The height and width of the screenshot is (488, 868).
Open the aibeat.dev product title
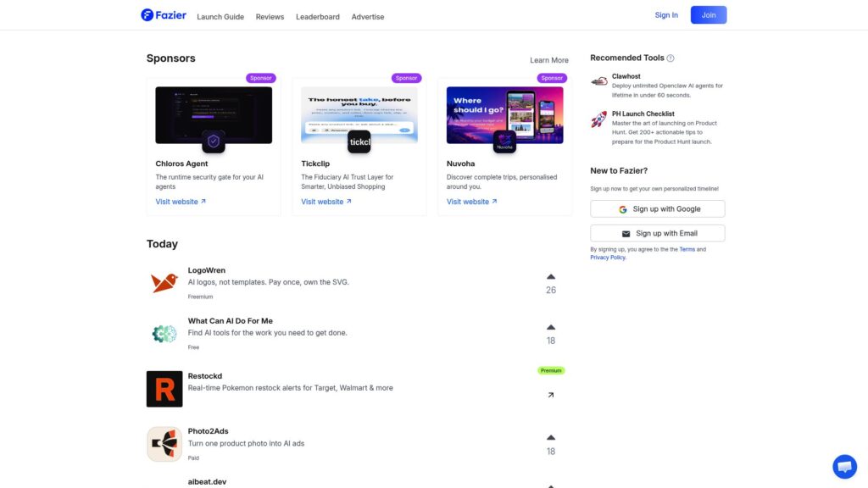[207, 482]
